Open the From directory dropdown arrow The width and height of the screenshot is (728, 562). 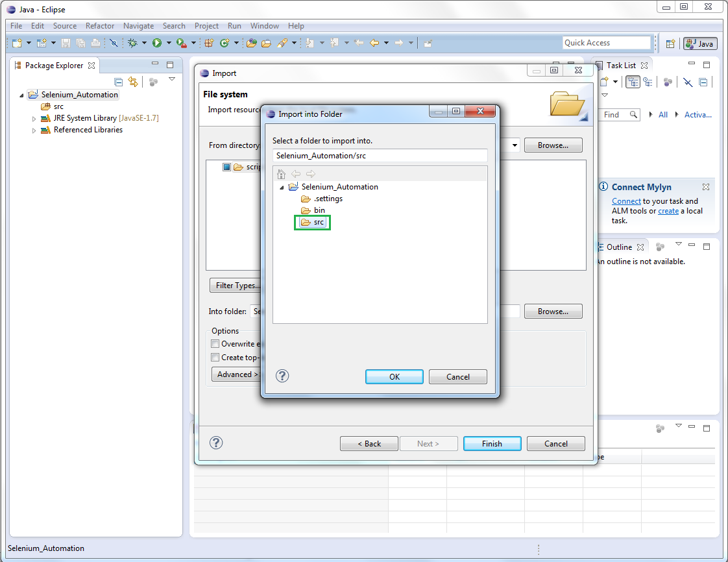coord(515,145)
